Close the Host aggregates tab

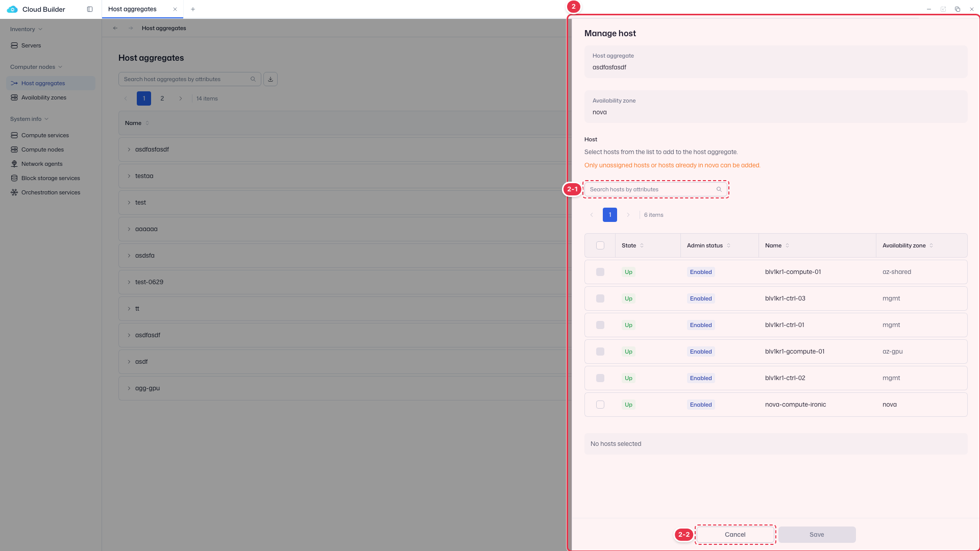pos(175,9)
